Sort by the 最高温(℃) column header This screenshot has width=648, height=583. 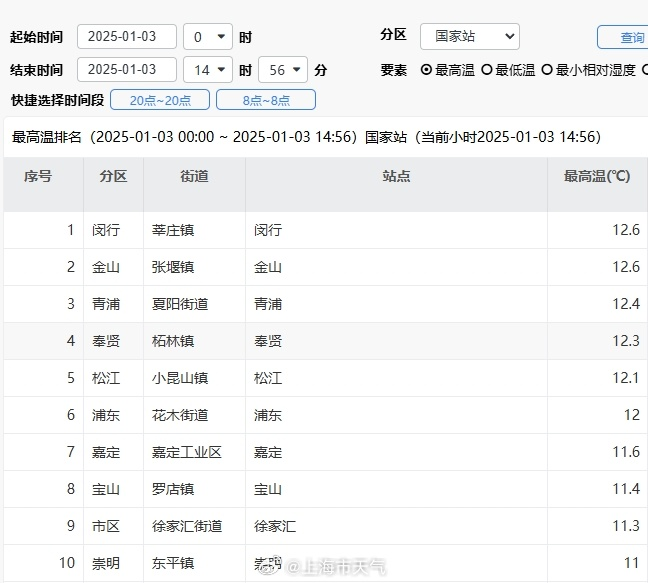point(597,176)
